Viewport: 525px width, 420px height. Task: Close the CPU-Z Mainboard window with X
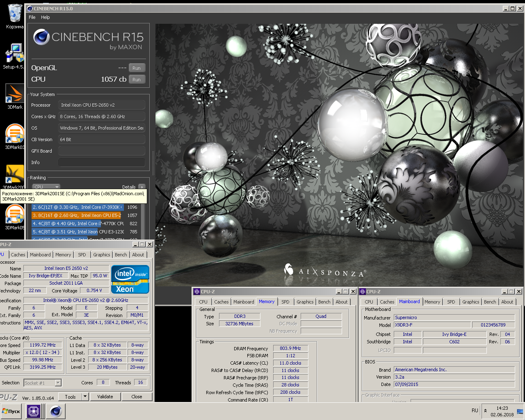tap(519, 292)
